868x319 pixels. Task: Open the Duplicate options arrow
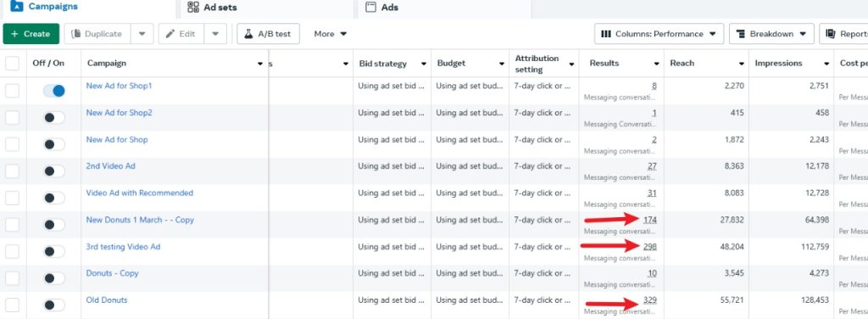tap(142, 34)
